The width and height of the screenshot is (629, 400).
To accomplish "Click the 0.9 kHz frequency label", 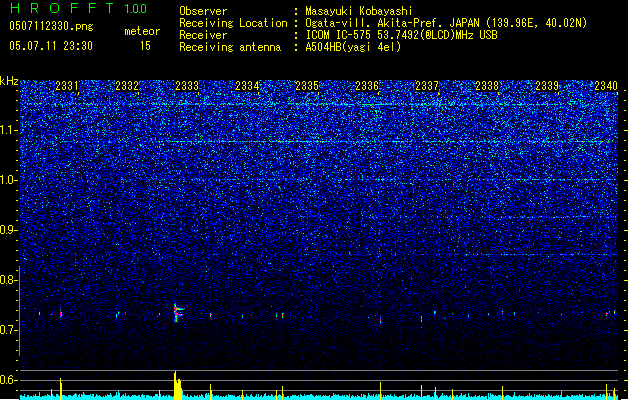I will 9,230.
